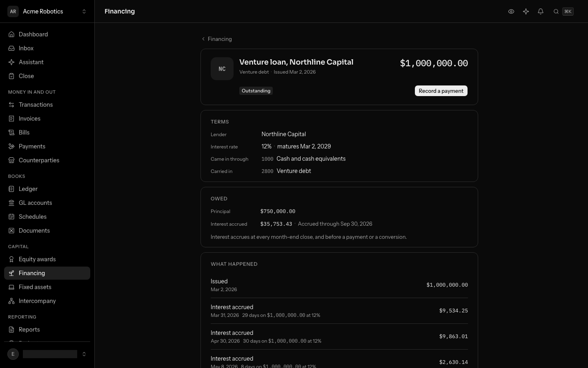Click the Ledger book icon in the sidebar
The width and height of the screenshot is (588, 368).
point(11,189)
